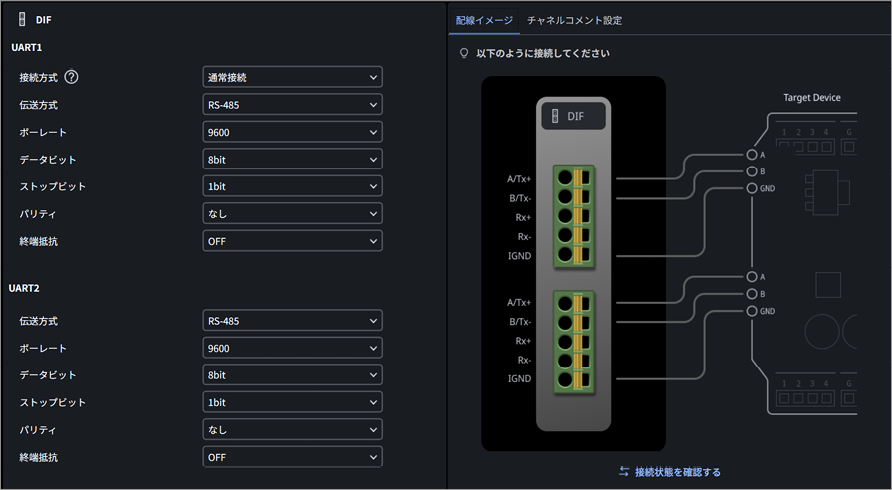Switch to チャネルコメント設定 tab
Image resolution: width=892 pixels, height=490 pixels.
tap(574, 20)
